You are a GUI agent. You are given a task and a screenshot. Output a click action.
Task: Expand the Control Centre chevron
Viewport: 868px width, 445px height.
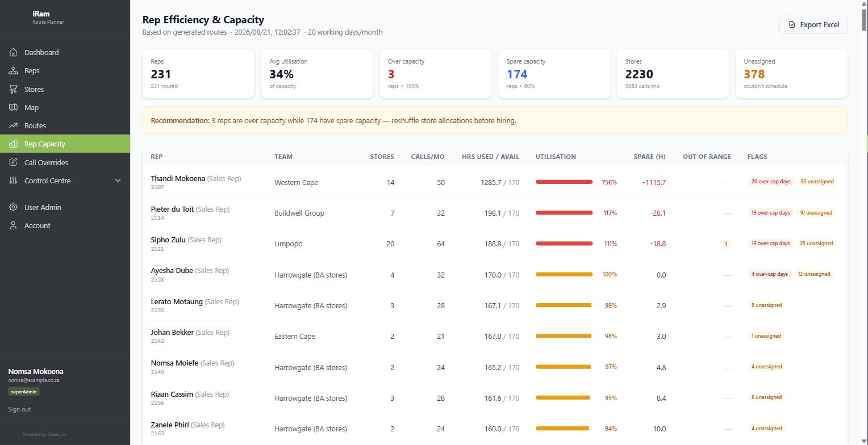point(118,180)
